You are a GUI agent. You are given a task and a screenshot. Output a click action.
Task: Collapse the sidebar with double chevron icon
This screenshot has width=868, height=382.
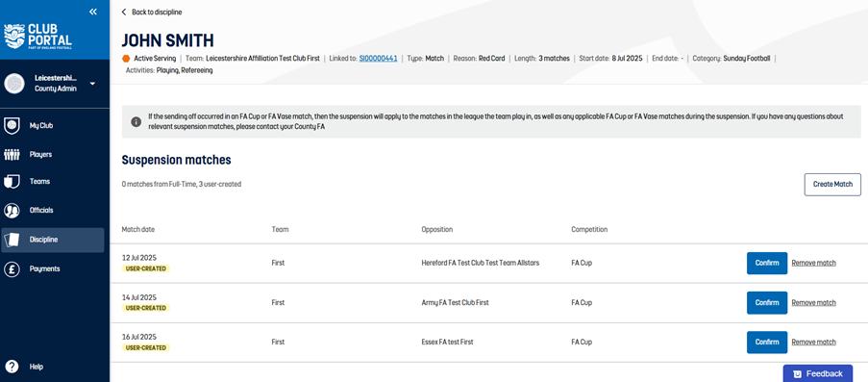click(93, 12)
